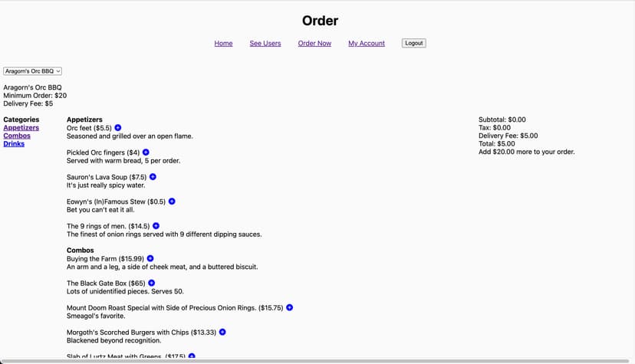Add The 9 rings of men
Screen dimensions: 635x364
point(156,226)
